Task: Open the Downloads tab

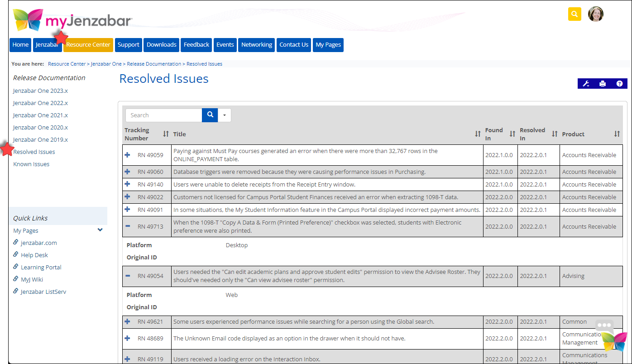Action: 161,45
